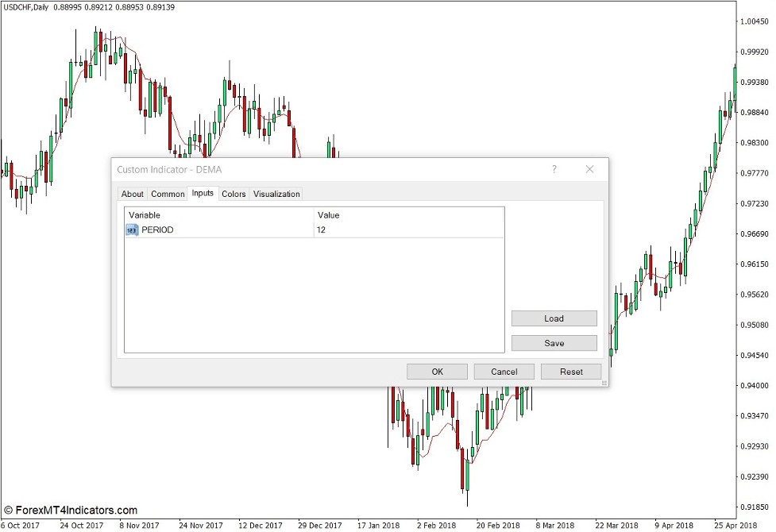Save the current indicator settings

(x=554, y=342)
